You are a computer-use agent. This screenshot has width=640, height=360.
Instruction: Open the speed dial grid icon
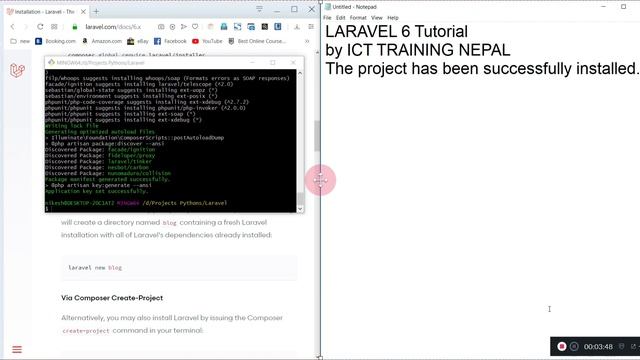(x=54, y=27)
